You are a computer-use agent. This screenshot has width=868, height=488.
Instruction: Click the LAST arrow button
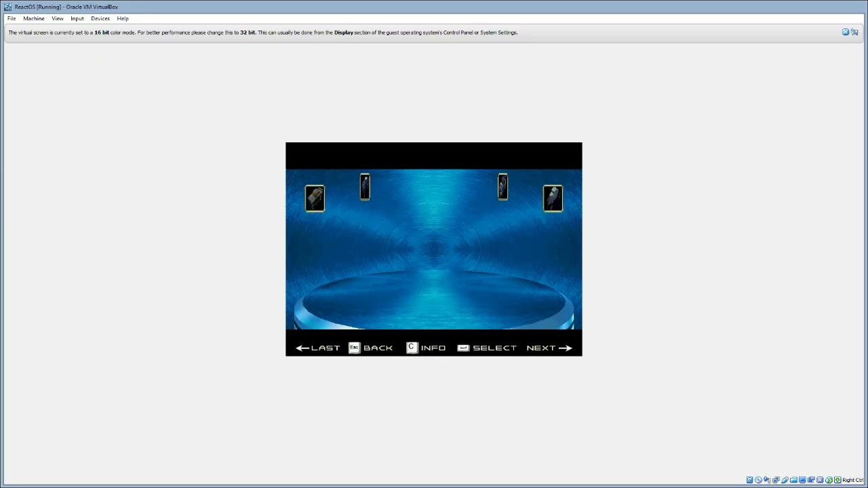pos(318,348)
